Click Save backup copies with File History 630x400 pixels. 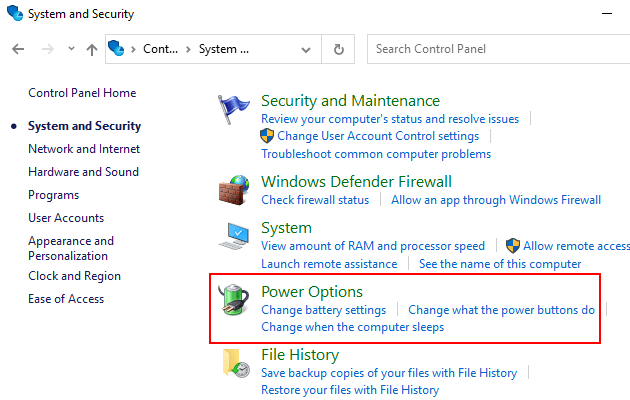tap(389, 373)
